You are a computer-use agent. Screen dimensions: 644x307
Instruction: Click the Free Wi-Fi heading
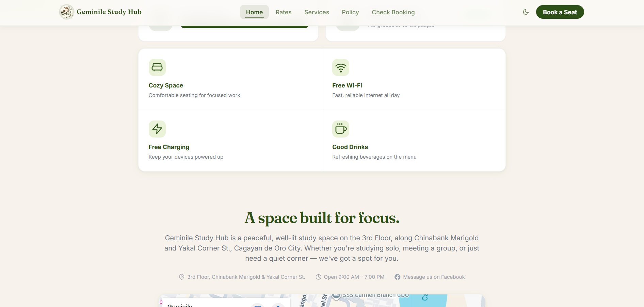pyautogui.click(x=347, y=85)
